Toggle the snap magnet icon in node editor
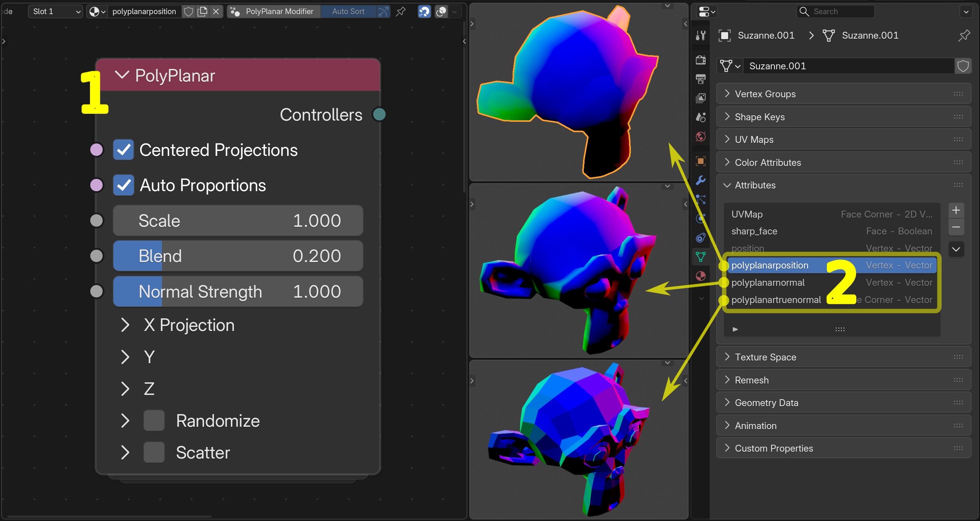The width and height of the screenshot is (980, 521). [x=424, y=11]
